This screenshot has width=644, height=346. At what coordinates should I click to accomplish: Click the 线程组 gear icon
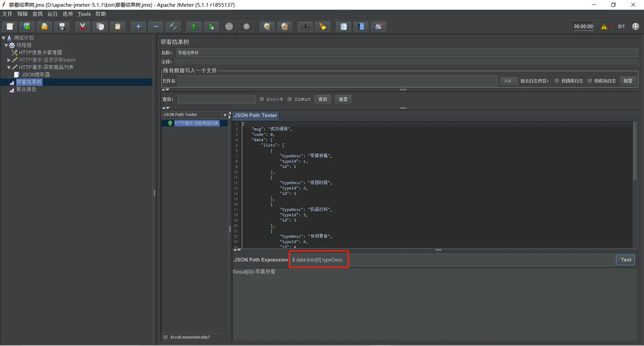(x=12, y=45)
